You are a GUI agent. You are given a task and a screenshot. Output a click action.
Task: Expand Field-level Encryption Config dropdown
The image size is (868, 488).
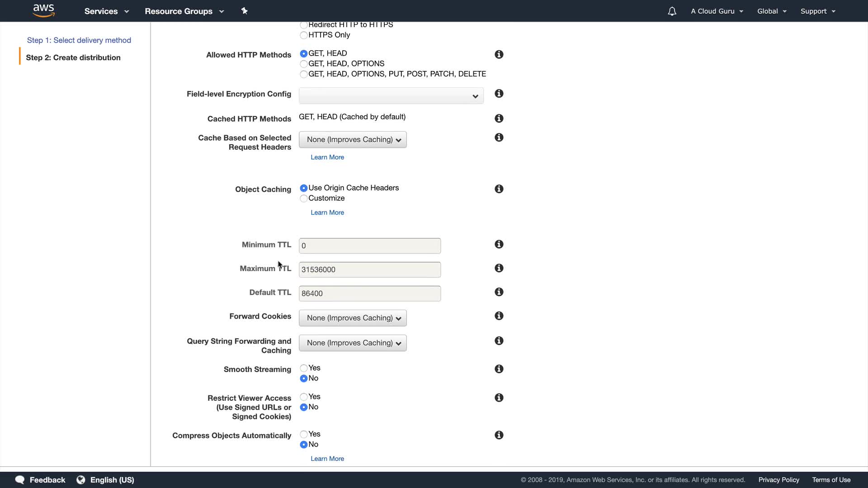pos(391,96)
